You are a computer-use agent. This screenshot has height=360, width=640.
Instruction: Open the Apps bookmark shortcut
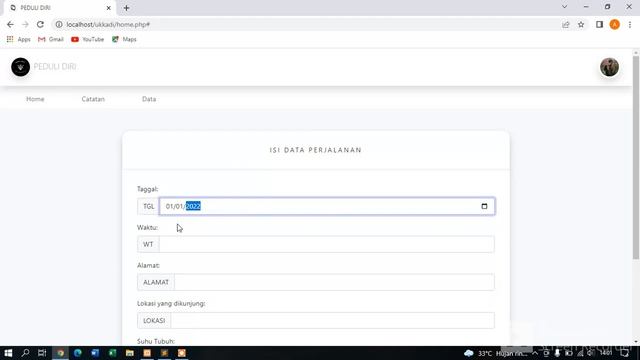19,39
